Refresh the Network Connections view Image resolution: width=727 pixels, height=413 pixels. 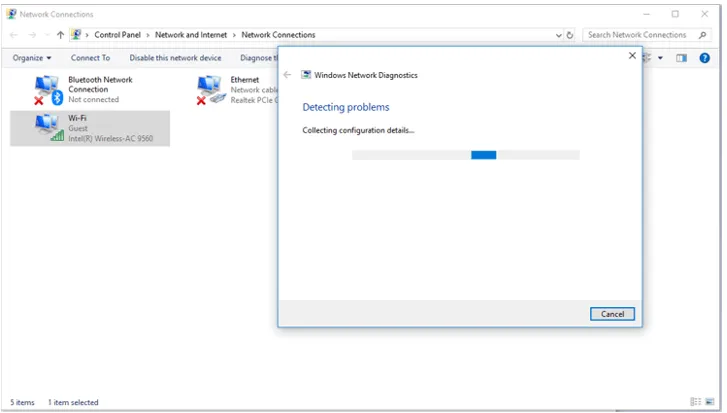(570, 35)
